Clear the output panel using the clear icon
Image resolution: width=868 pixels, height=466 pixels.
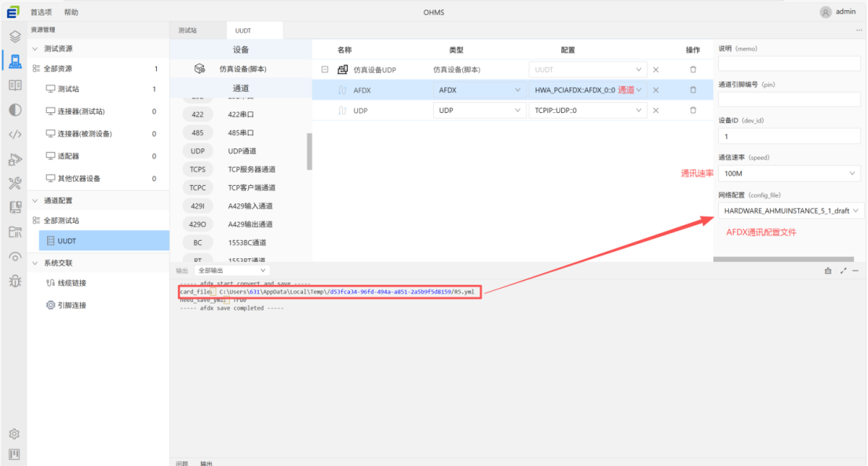[828, 271]
